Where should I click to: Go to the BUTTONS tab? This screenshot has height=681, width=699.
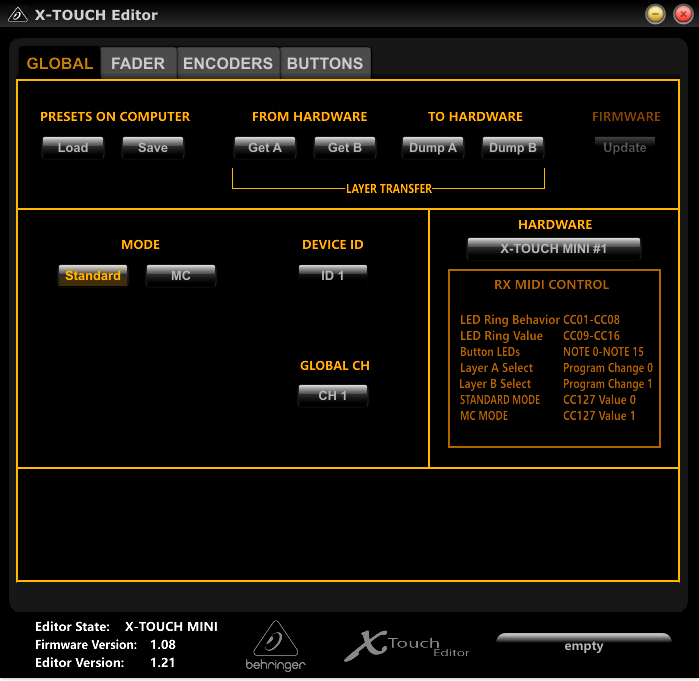(325, 63)
